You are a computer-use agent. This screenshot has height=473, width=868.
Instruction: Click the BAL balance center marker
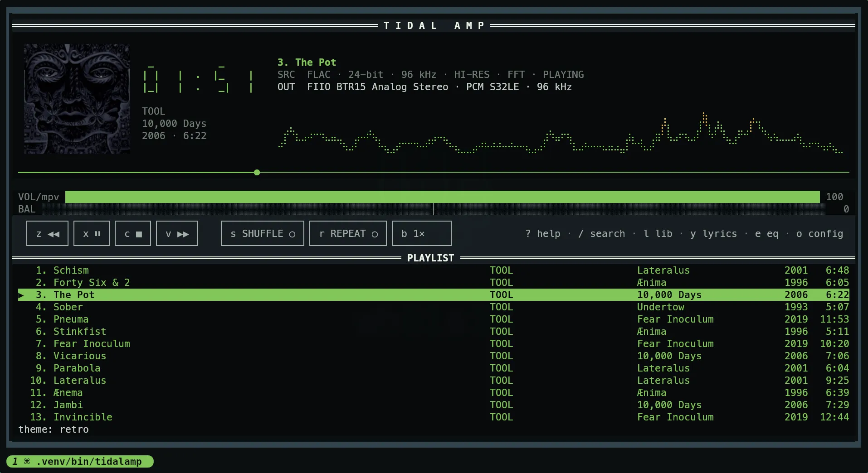point(434,209)
